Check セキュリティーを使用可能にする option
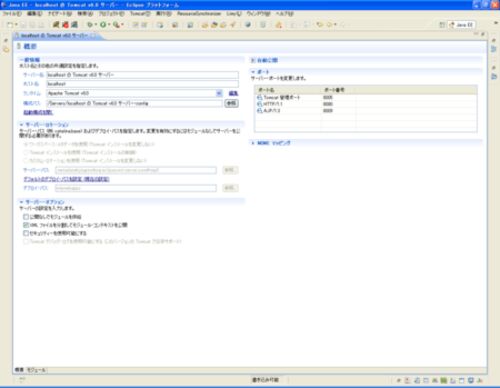Image resolution: width=500 pixels, height=388 pixels. tap(26, 233)
